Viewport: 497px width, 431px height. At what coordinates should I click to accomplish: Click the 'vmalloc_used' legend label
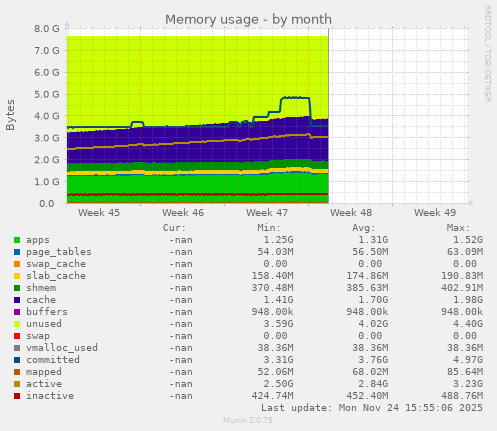tap(62, 348)
